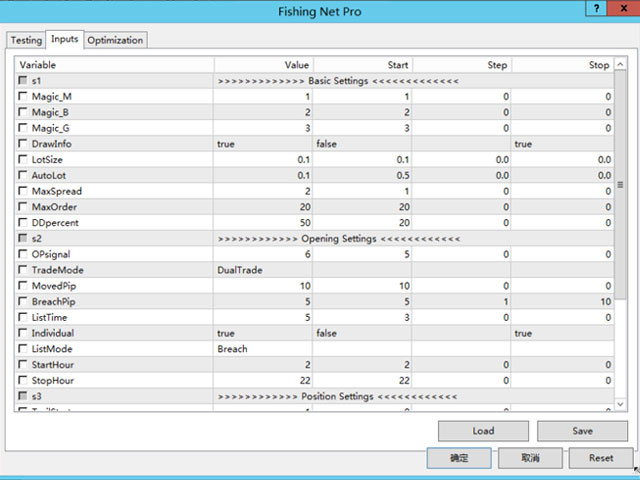
Task: Click the Stop column header
Action: coord(562,65)
